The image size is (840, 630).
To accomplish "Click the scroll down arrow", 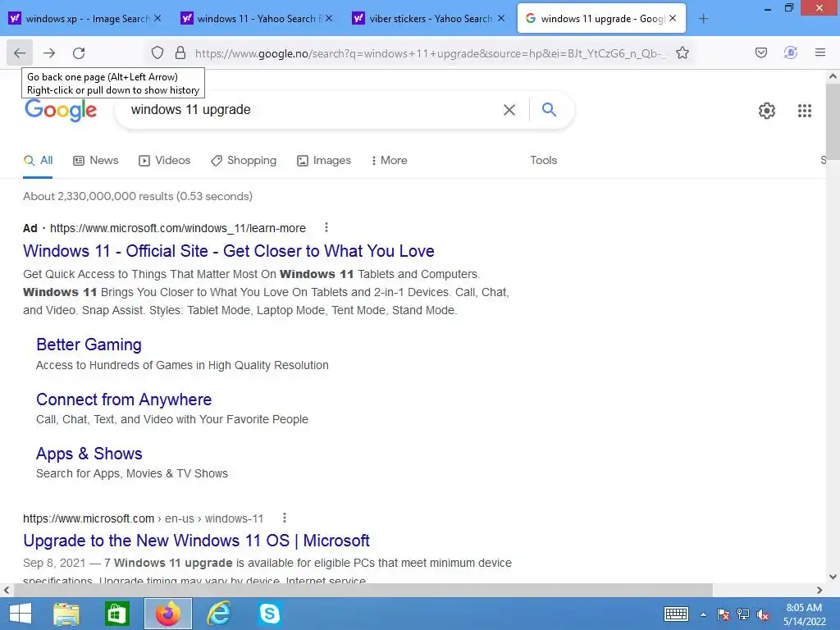I will coord(833,577).
